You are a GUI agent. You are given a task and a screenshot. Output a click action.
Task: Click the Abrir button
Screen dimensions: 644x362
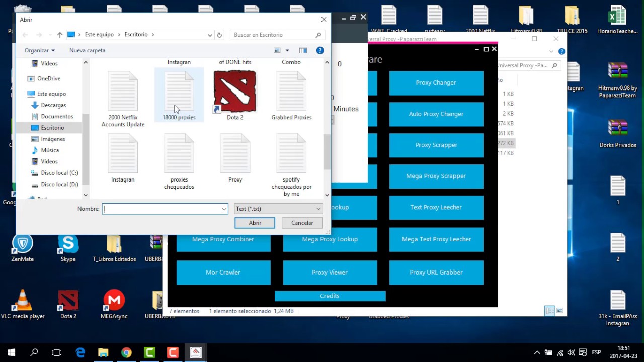pyautogui.click(x=255, y=223)
